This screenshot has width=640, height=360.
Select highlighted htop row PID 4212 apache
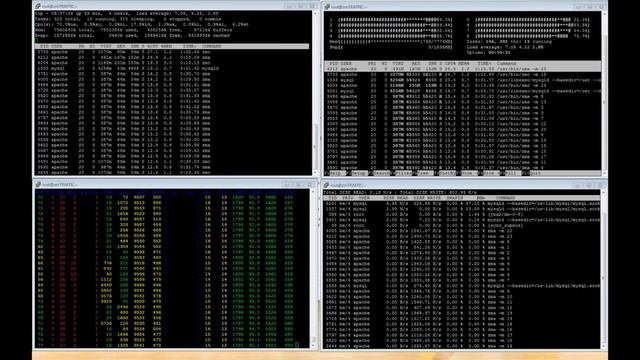click(x=462, y=69)
